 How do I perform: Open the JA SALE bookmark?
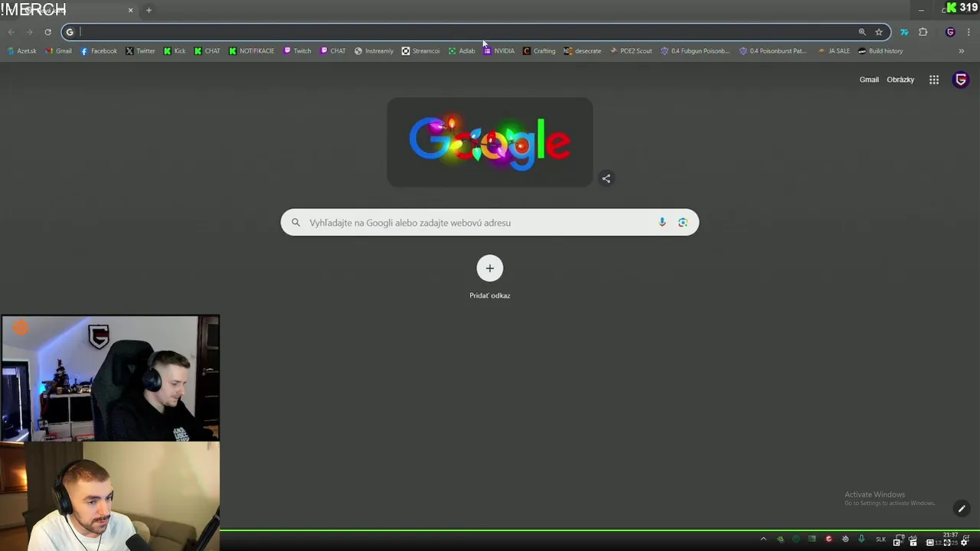(x=835, y=51)
